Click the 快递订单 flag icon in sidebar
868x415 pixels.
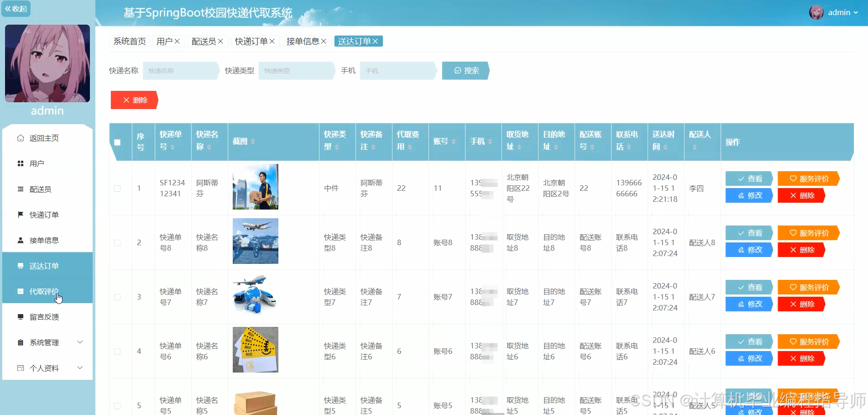coord(20,214)
